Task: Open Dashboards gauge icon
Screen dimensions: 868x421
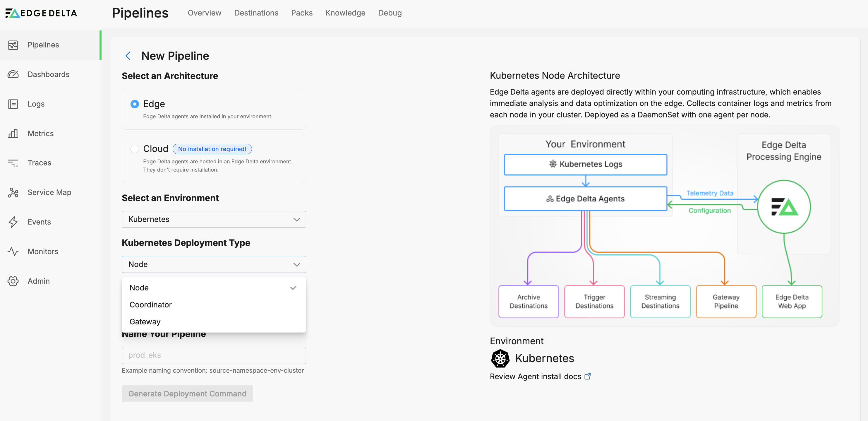Action: click(x=13, y=74)
